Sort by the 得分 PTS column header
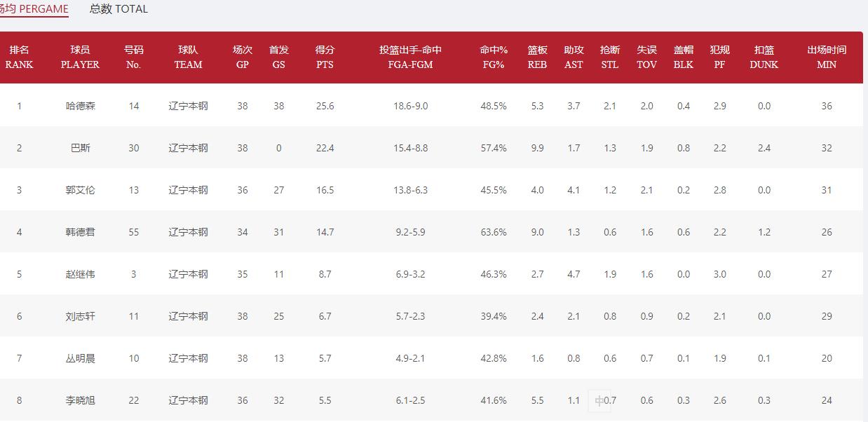Viewport: 868px width, 422px height. pos(325,57)
